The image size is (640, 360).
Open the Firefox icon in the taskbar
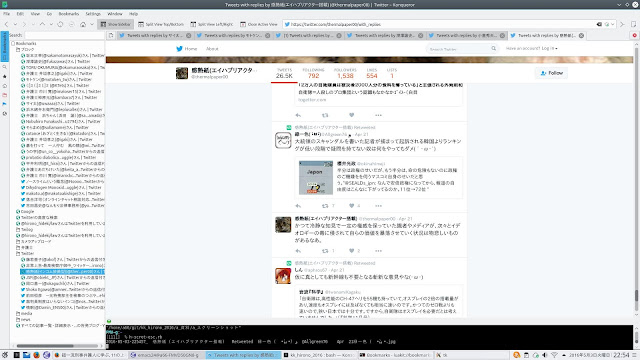pos(36,355)
